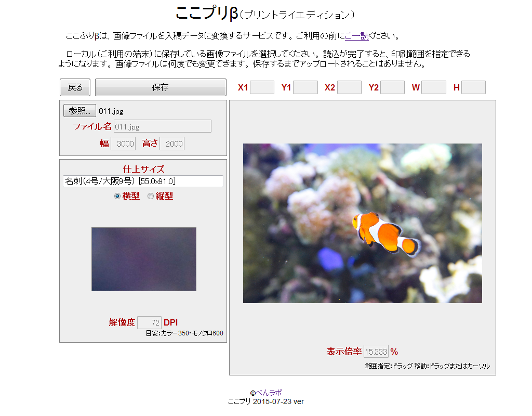Click the H height field

point(473,87)
